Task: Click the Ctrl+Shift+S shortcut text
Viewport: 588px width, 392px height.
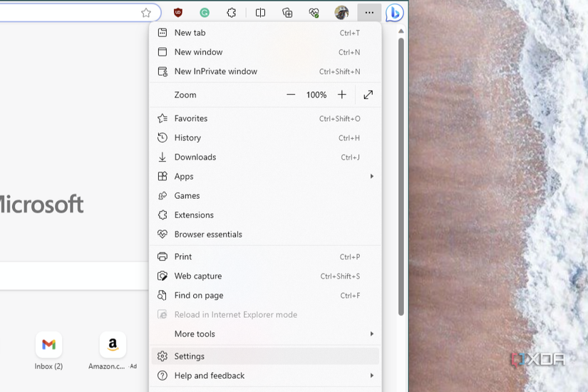Action: pos(340,277)
